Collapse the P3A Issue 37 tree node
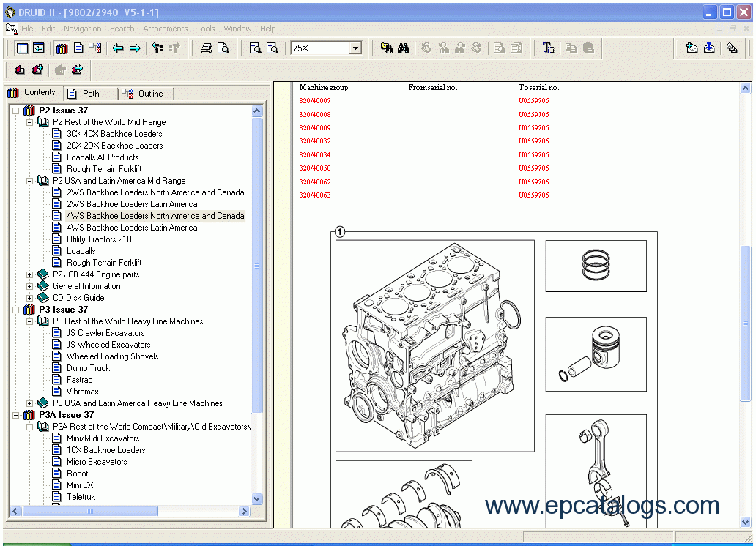 point(16,416)
